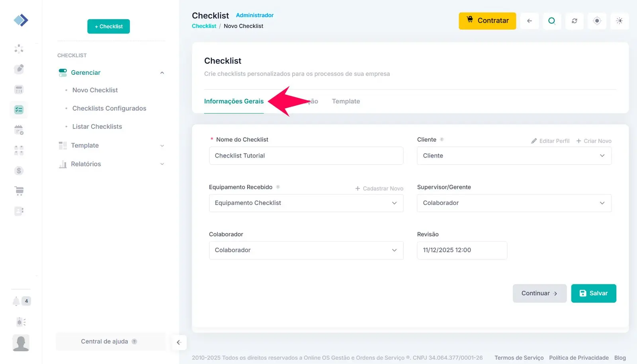Open the calendar icon in the sidebar
Screen dimensions: 637x364
tap(19, 130)
